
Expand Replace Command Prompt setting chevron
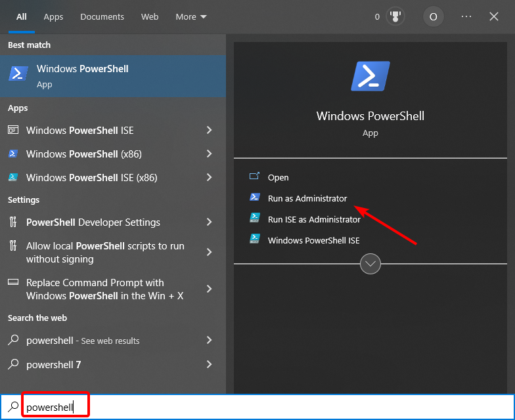tap(209, 289)
